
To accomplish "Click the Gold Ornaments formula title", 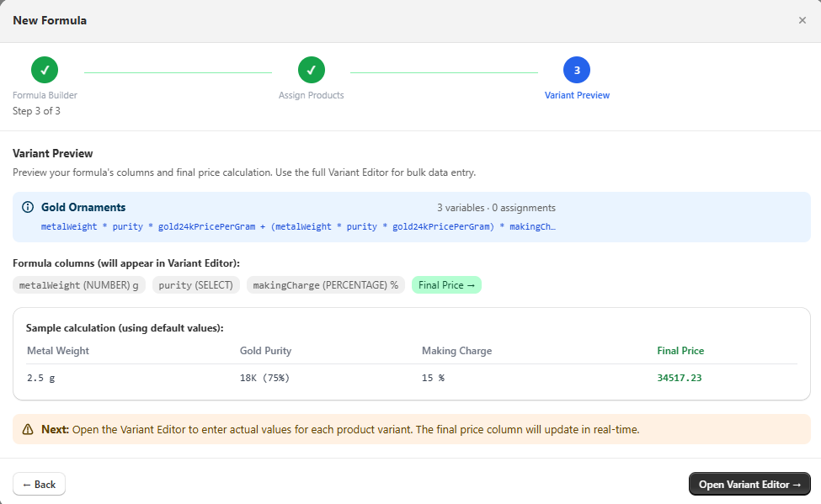I will 83,207.
